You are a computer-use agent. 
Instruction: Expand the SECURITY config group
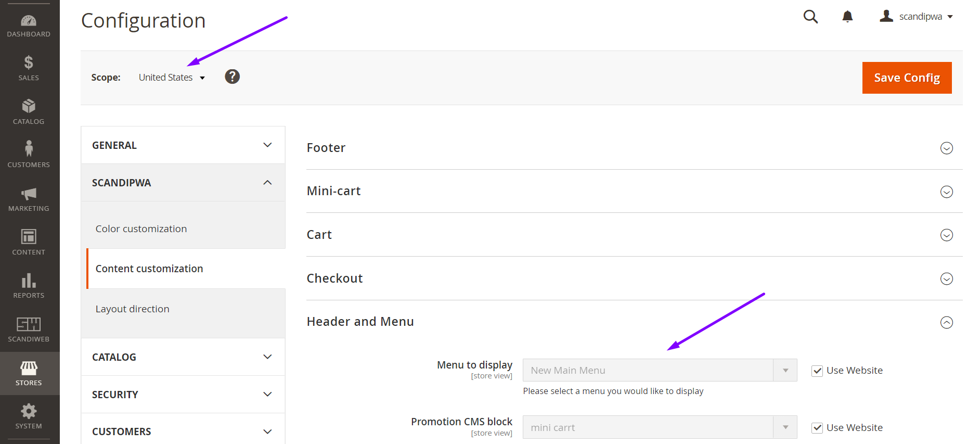coord(183,395)
